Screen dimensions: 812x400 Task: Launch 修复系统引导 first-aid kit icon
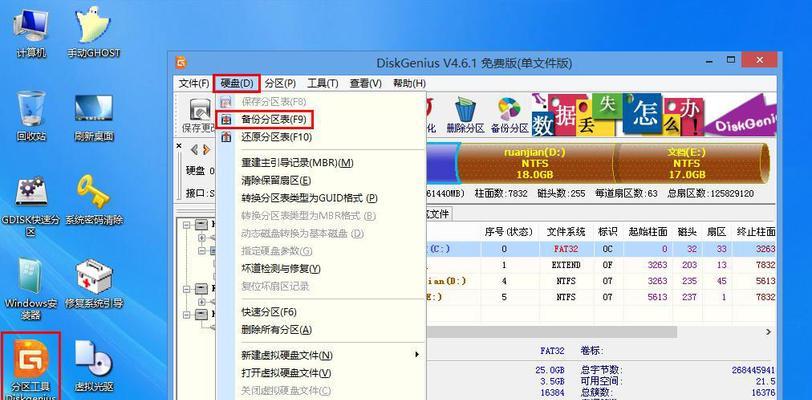click(94, 284)
